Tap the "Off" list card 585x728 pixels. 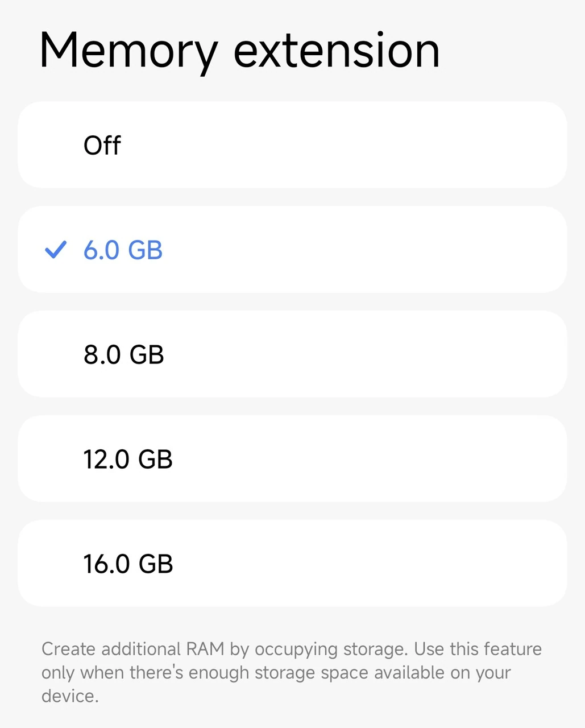point(292,145)
